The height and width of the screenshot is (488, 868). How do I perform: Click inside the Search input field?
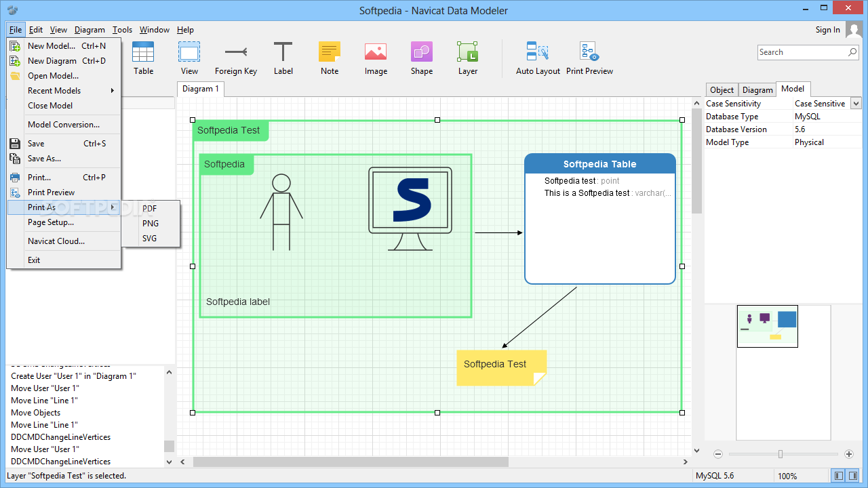pyautogui.click(x=802, y=52)
